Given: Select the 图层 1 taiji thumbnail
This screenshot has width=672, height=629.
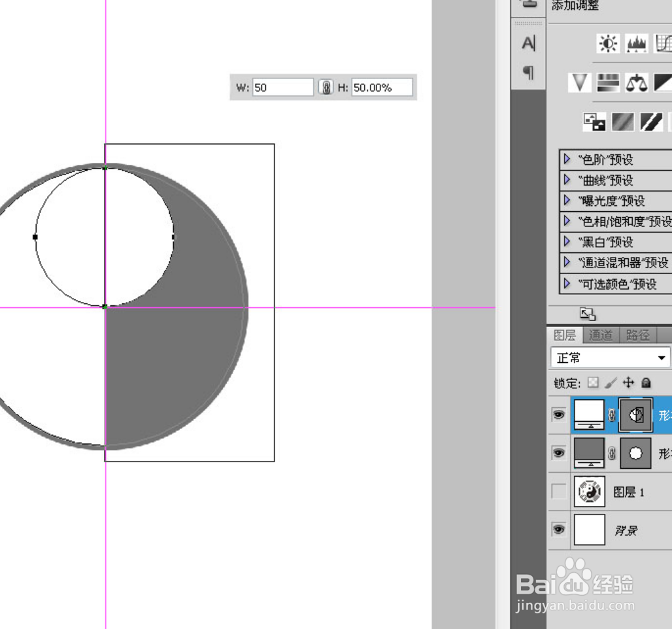Looking at the screenshot, I should tap(589, 492).
